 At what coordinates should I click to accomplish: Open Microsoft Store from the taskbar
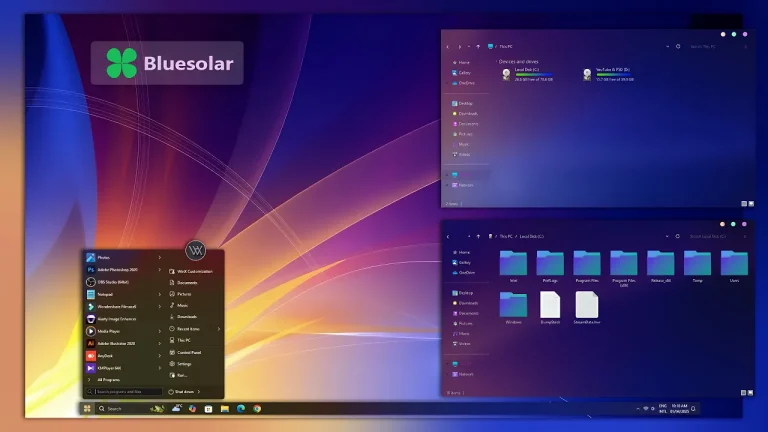[x=209, y=408]
